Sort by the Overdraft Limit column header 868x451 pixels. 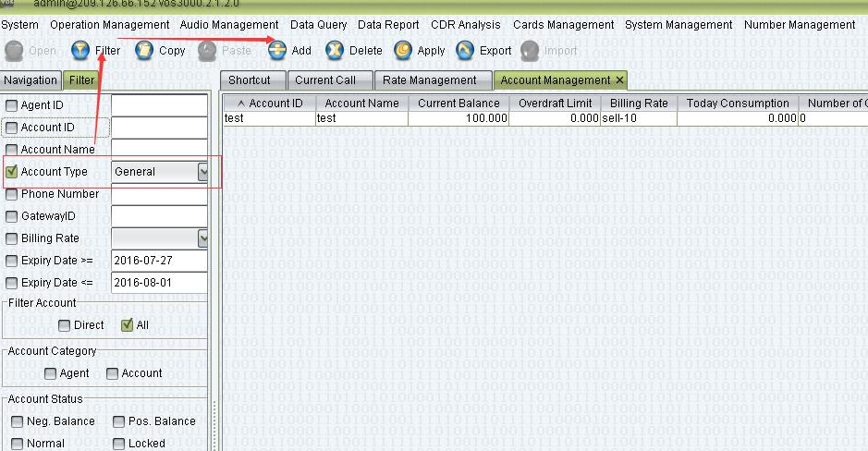(x=555, y=104)
